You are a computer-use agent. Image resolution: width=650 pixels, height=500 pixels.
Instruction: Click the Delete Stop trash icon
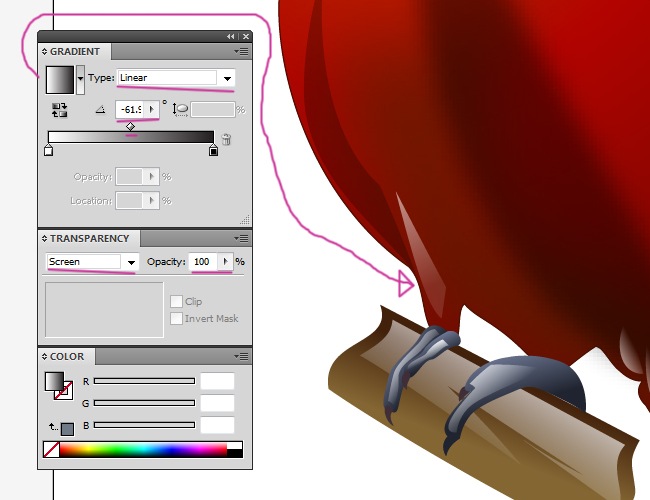[226, 139]
